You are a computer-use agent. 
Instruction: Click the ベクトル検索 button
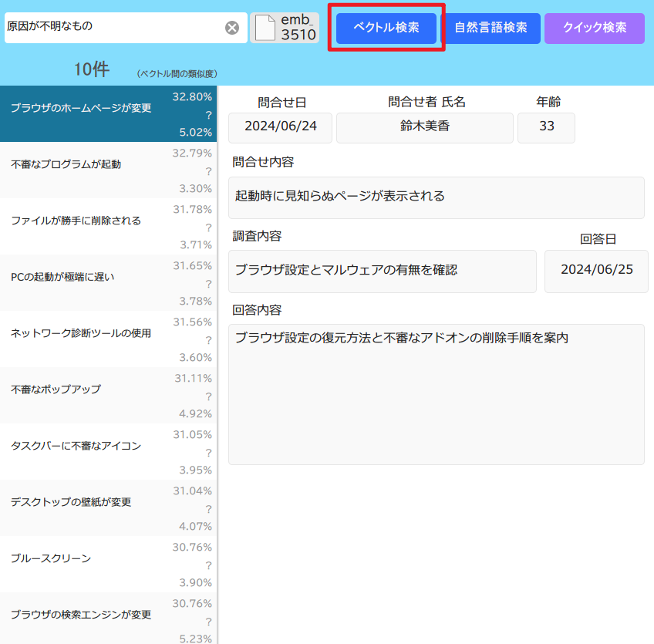click(x=386, y=28)
